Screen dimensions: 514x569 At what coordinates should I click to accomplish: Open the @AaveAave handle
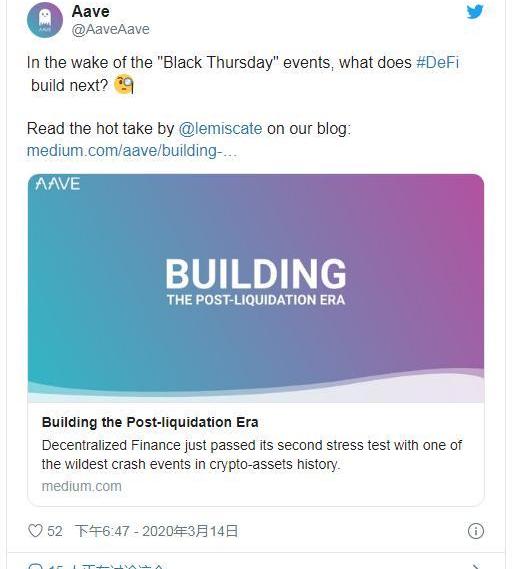point(110,29)
